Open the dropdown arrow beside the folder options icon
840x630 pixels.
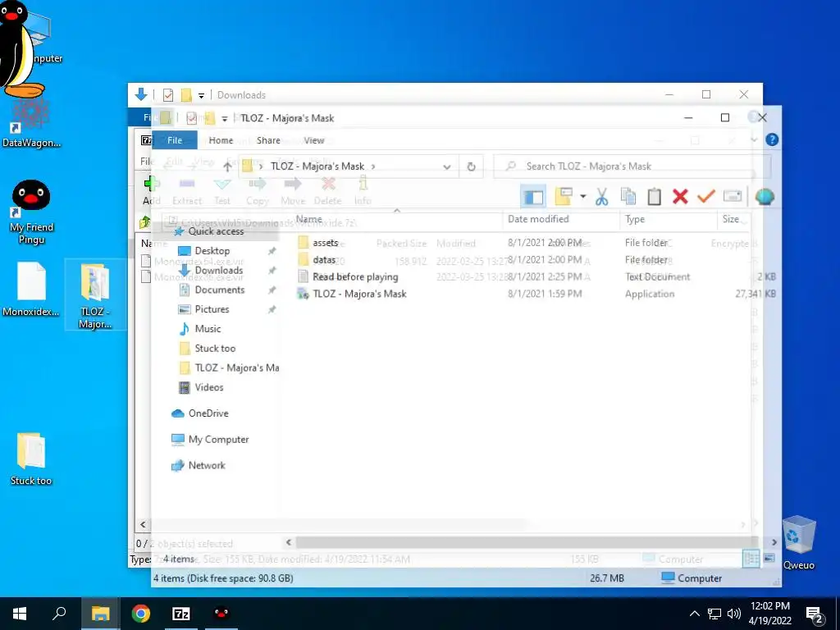click(583, 197)
